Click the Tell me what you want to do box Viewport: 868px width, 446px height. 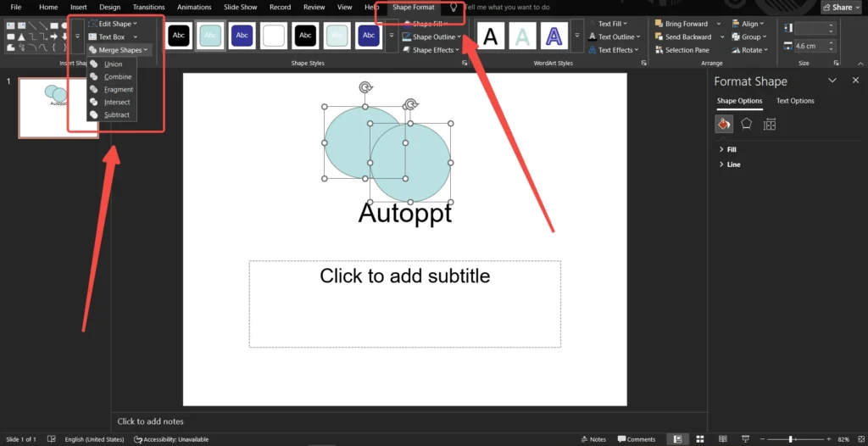pyautogui.click(x=507, y=7)
